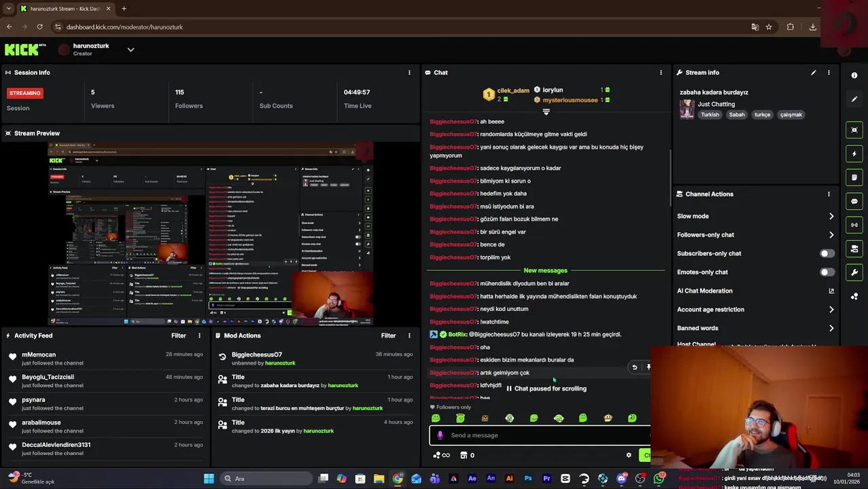Screen dimensions: 868x489
Task: Click psynara follower entry
Action: click(x=33, y=400)
